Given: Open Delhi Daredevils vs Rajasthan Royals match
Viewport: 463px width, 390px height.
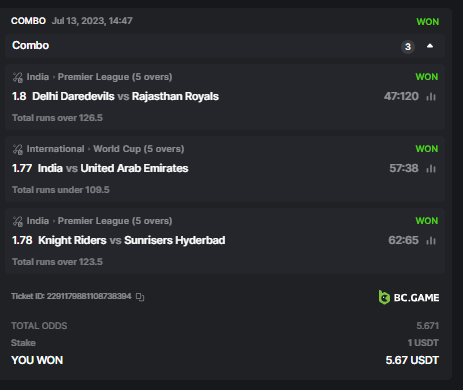Looking at the screenshot, I should tap(125, 96).
